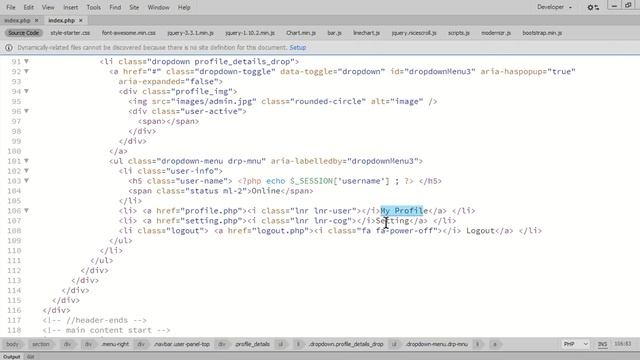Screen dimensions: 640x360
Task: Open the View menu
Action: coord(48,7)
